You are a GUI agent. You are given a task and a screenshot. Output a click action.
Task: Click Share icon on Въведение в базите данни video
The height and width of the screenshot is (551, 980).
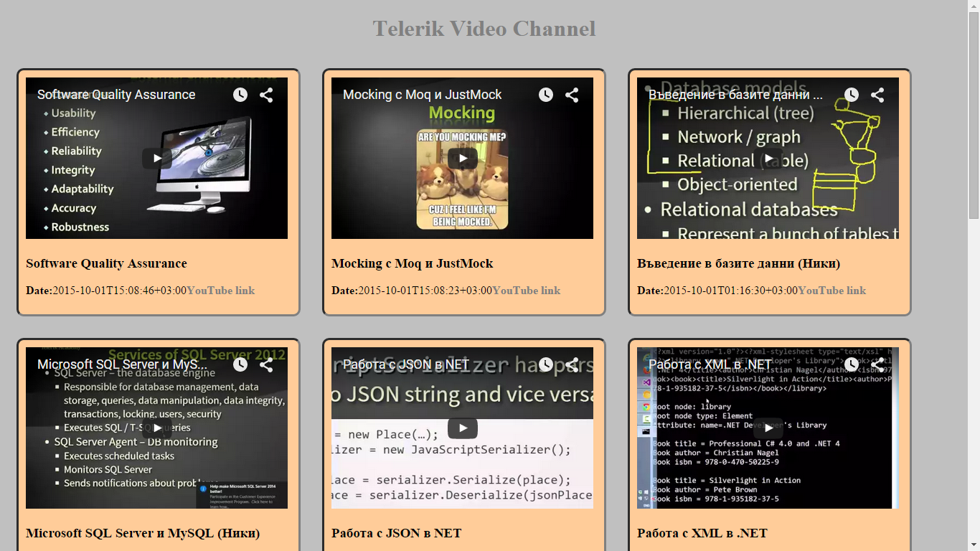pyautogui.click(x=877, y=95)
